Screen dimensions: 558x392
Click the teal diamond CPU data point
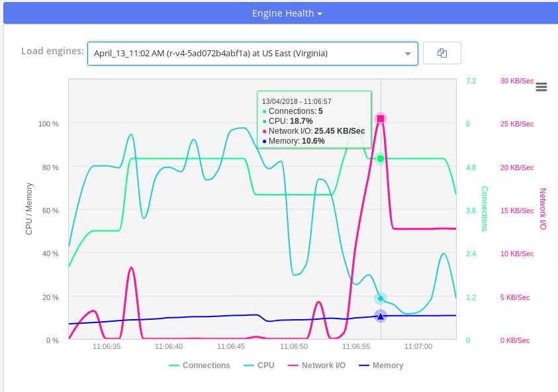(381, 299)
